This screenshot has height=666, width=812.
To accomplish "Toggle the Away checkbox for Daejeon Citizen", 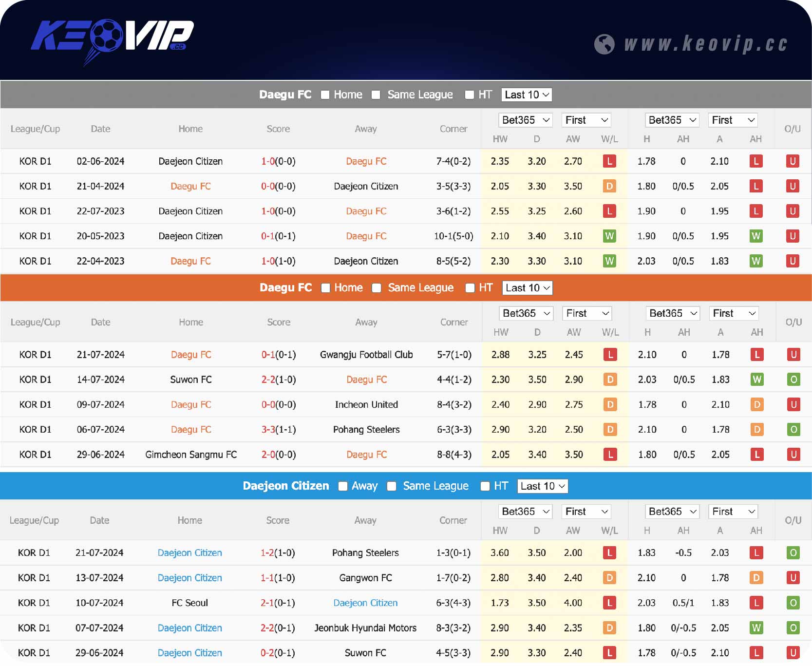I will 343,486.
